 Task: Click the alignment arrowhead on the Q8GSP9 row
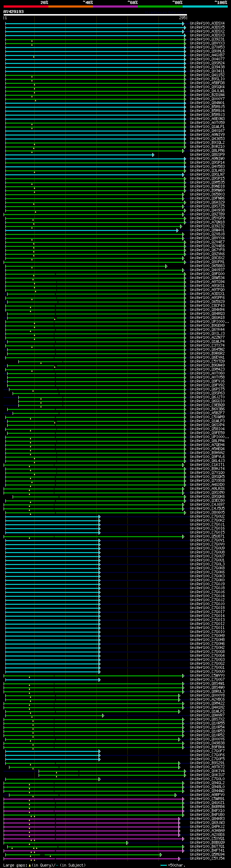point(153,155)
